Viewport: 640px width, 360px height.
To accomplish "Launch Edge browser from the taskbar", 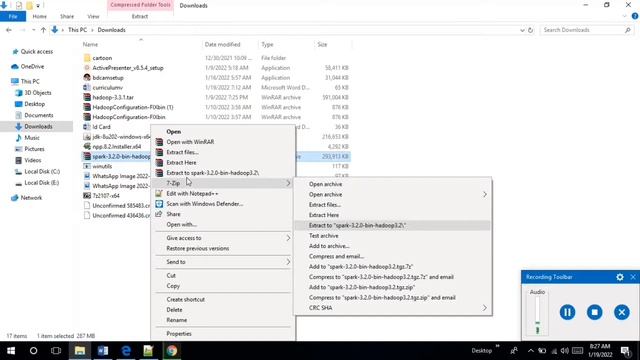I will click(126, 351).
